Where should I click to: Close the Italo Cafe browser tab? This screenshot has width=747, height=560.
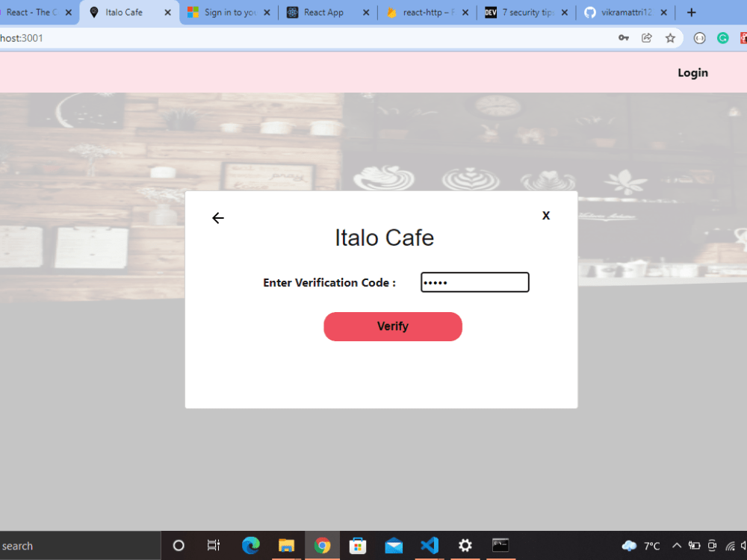167,13
